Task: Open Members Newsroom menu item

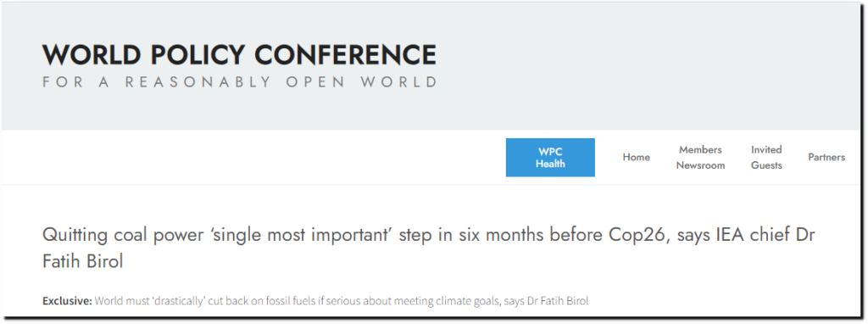Action: coord(700,157)
